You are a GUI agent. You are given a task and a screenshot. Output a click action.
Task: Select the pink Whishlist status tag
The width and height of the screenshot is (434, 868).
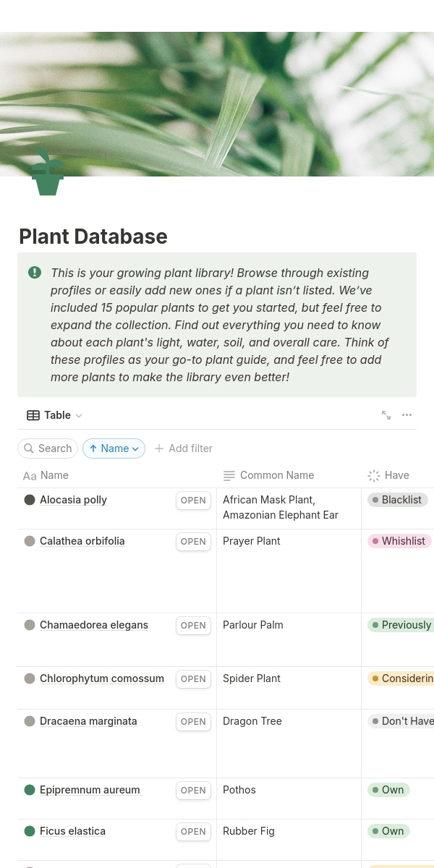coord(399,541)
